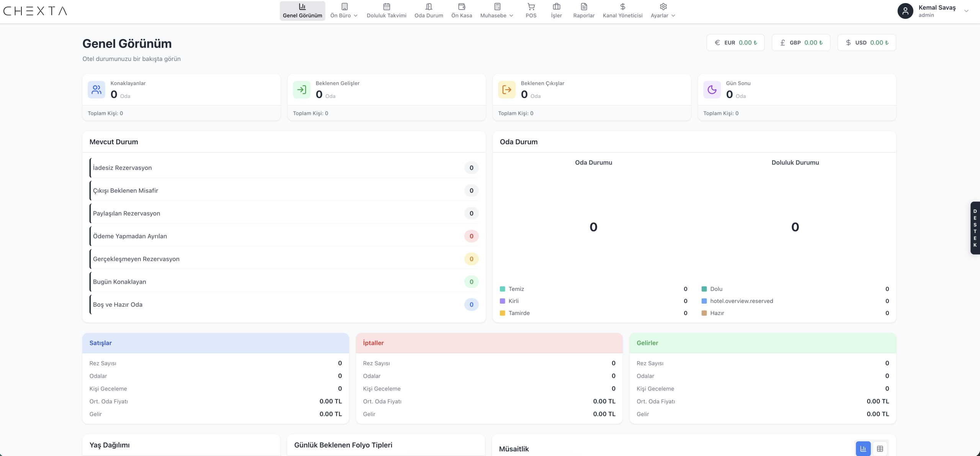980x456 pixels.
Task: Click the EUR exchange rate button
Action: point(735,42)
